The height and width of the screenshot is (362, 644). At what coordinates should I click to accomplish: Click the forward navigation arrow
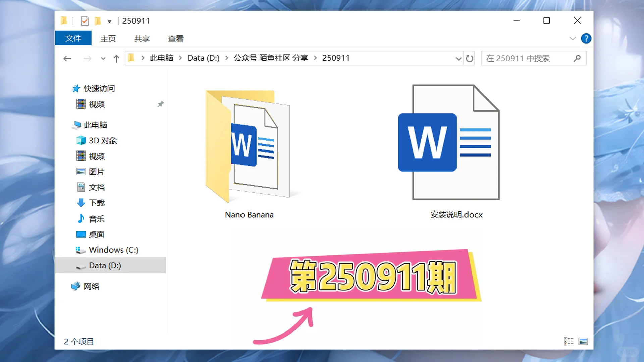(x=87, y=58)
